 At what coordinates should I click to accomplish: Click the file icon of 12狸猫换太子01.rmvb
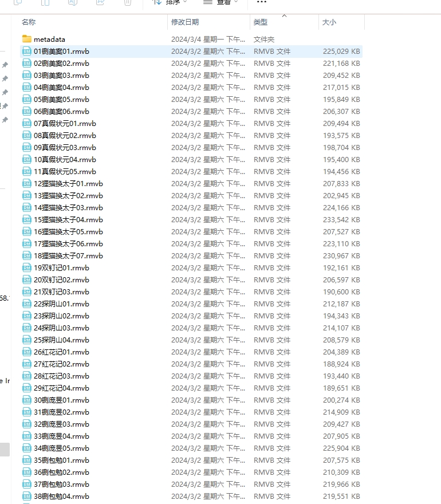point(27,183)
